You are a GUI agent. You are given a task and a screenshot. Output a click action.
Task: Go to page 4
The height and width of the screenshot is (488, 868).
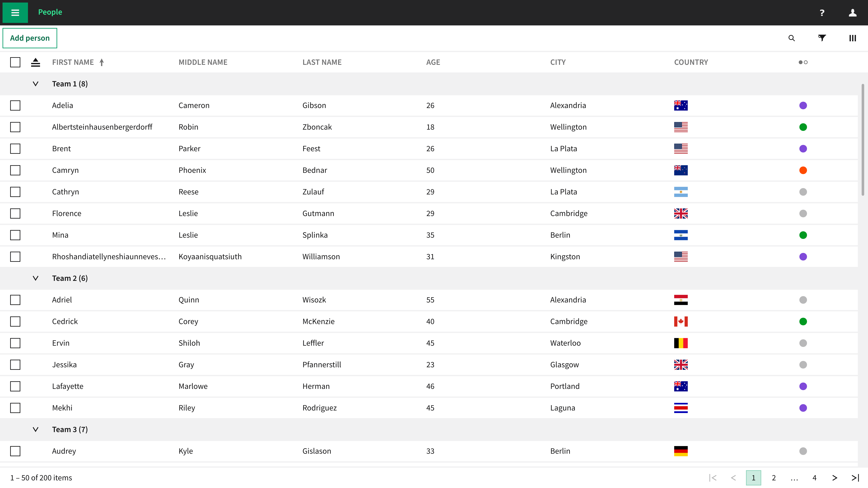coord(814,478)
